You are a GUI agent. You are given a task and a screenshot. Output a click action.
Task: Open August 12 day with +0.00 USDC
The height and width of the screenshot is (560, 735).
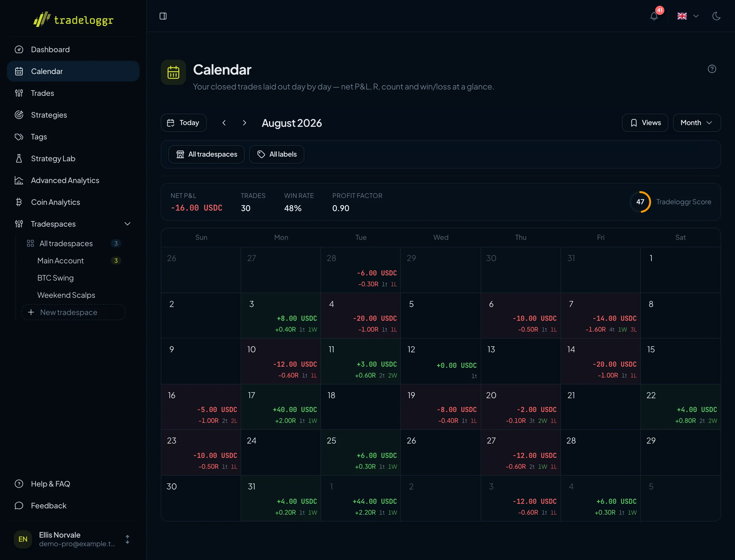point(440,361)
